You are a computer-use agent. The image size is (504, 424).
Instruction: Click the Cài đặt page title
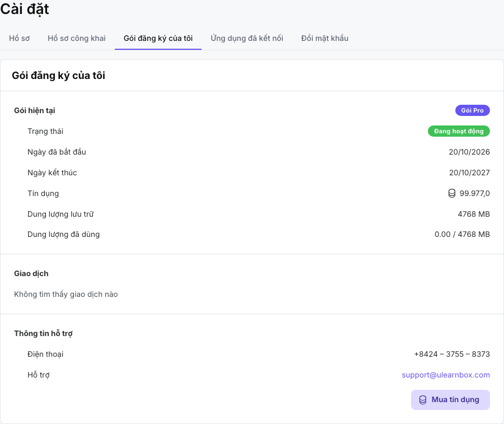pos(25,8)
